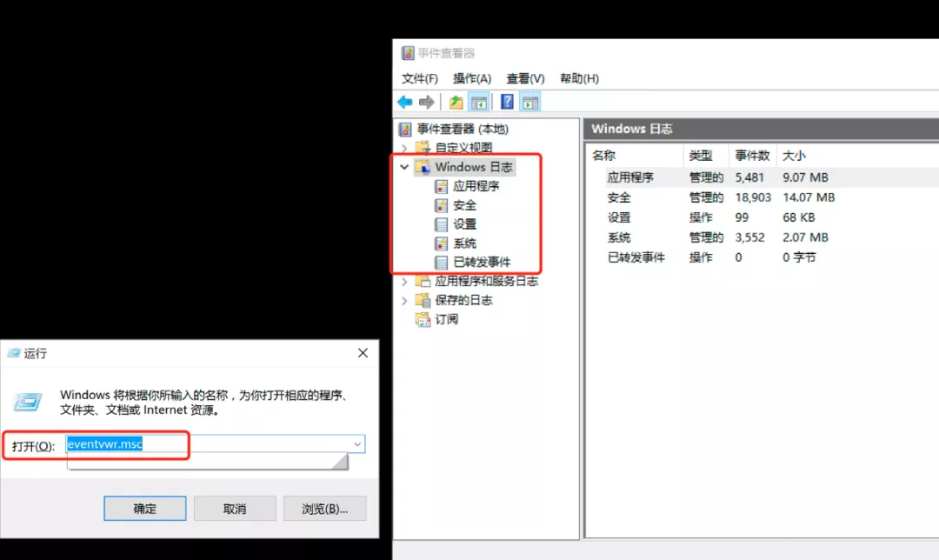
Task: Select 应用程序和服务日志 in the tree
Action: coord(486,282)
